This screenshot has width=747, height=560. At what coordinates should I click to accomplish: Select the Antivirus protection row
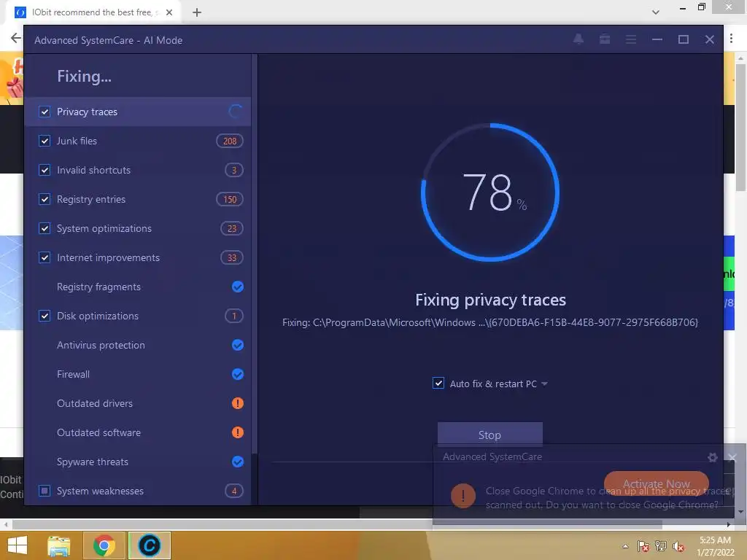point(138,345)
